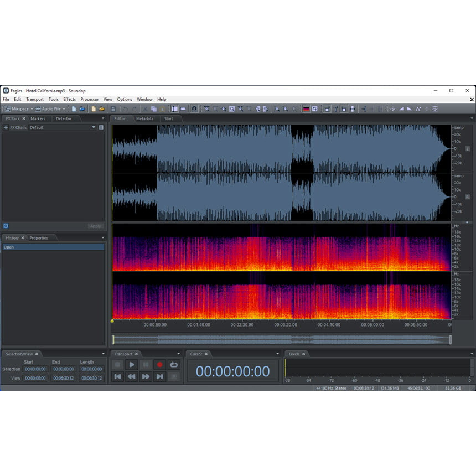The height and width of the screenshot is (476, 476).
Task: Click the Selection Start time field
Action: (x=35, y=369)
